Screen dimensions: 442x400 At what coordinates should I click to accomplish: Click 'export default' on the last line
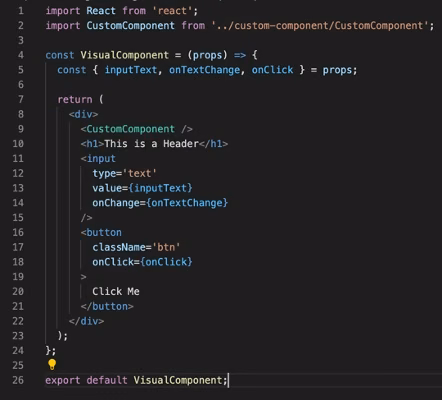86,380
